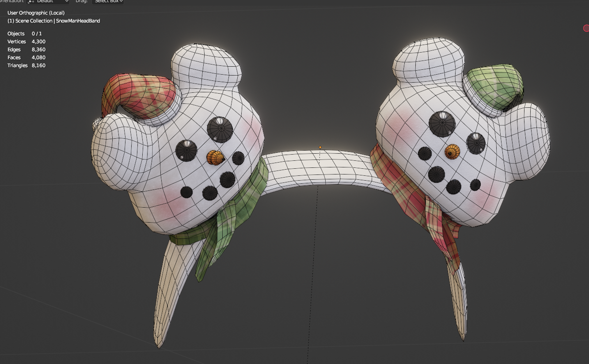The image size is (589, 364).
Task: Click the right snowman's orange carrot nose
Action: 452,152
